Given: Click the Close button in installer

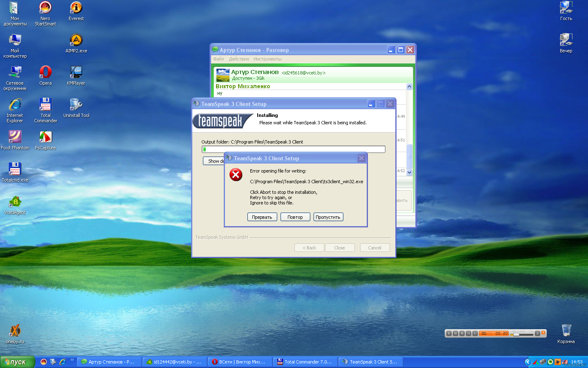Looking at the screenshot, I should pyautogui.click(x=340, y=248).
